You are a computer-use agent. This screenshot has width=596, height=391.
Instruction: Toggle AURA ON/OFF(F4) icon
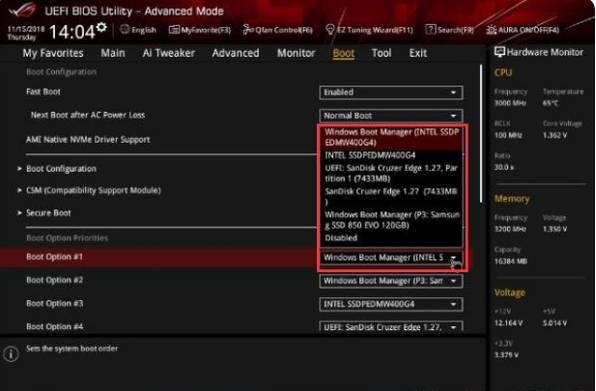(491, 30)
